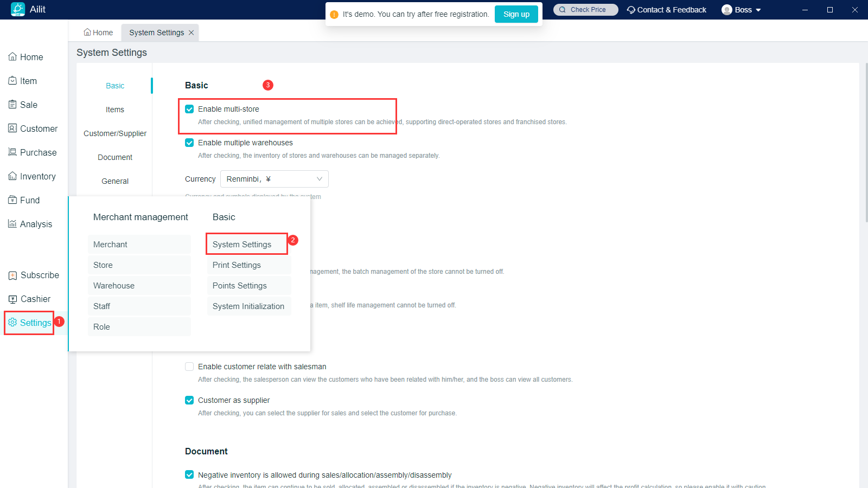Click the Customer sidebar icon
868x488 pixels.
[12, 129]
